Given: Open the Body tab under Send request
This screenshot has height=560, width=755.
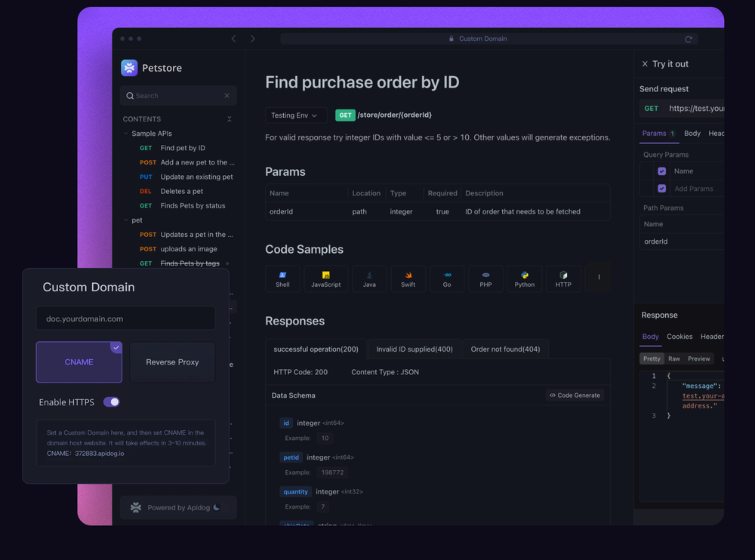Looking at the screenshot, I should point(692,134).
